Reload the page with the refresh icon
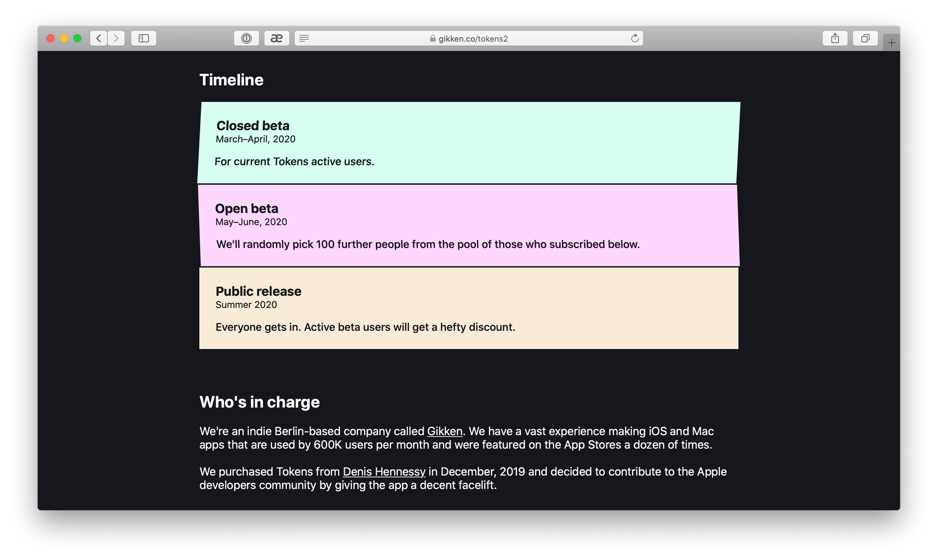The image size is (938, 560). 635,38
